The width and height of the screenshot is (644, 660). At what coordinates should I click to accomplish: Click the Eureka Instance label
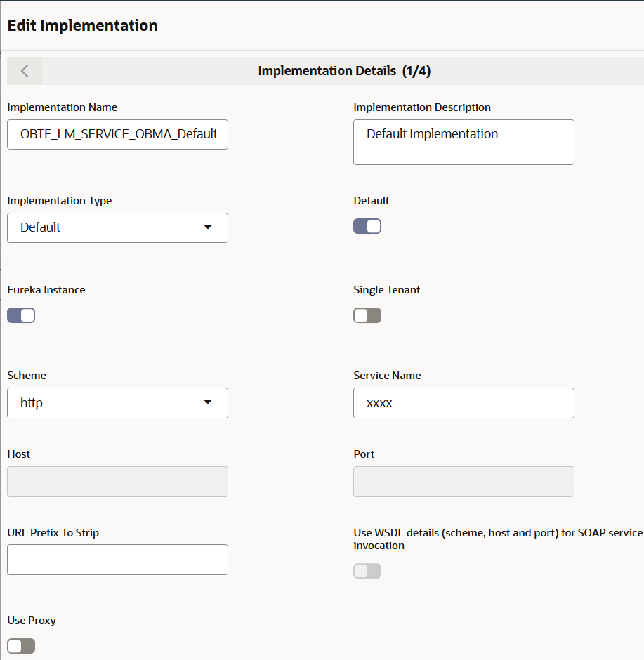46,290
